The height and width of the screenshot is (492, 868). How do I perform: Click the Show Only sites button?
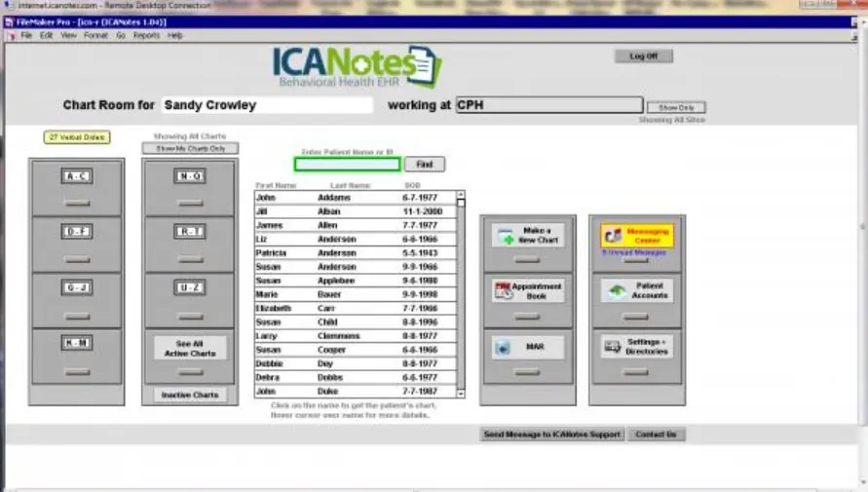click(676, 107)
